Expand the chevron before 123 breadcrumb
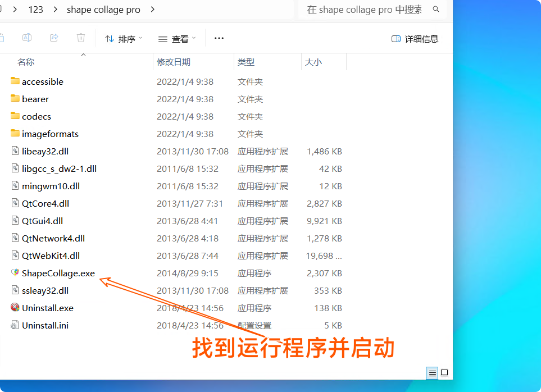Screen dimensions: 541x392 click(x=15, y=10)
